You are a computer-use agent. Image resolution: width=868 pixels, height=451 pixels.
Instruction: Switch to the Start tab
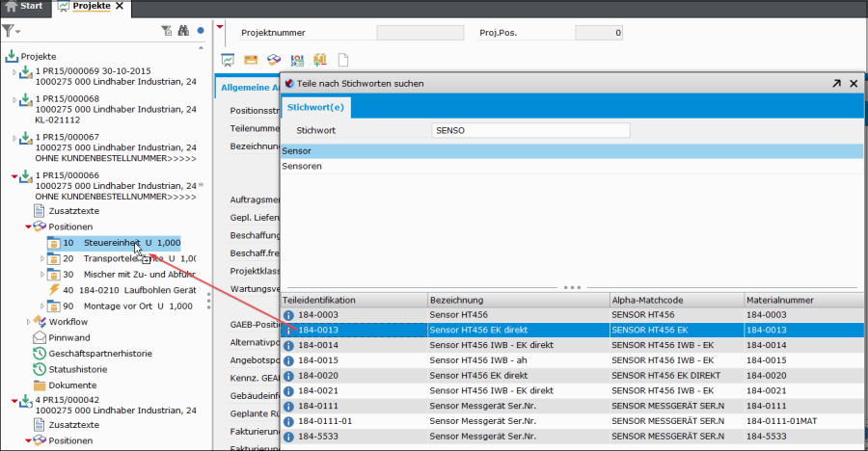tap(24, 6)
